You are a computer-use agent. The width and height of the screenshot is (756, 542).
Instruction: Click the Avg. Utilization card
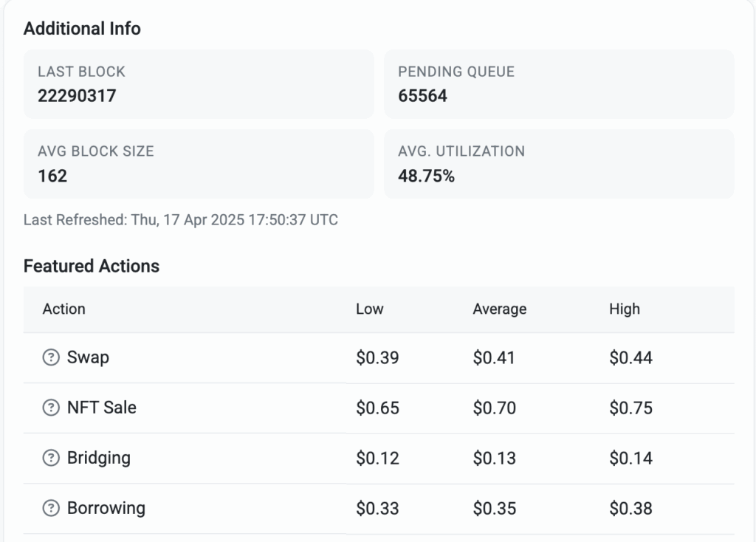(x=558, y=164)
